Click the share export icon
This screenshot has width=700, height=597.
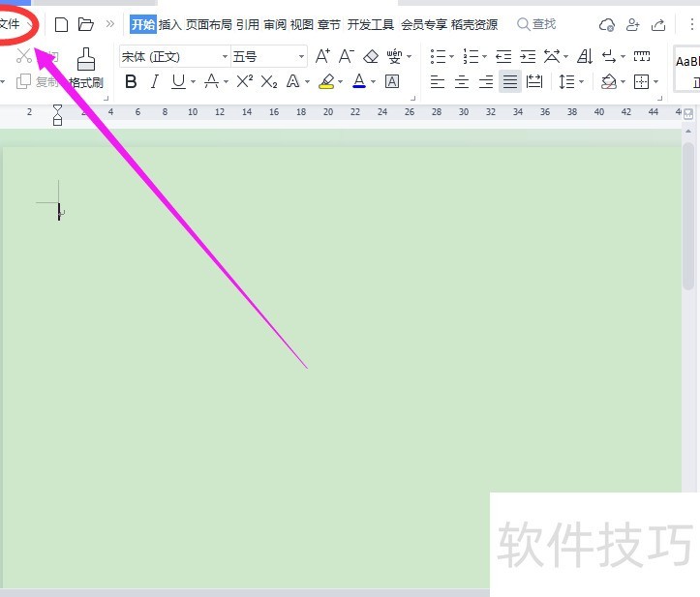pyautogui.click(x=658, y=25)
